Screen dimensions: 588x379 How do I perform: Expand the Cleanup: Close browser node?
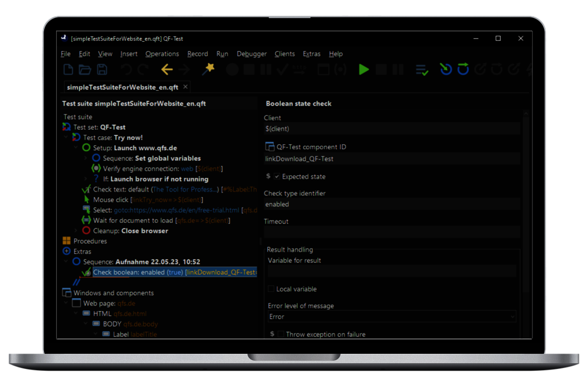pos(76,231)
